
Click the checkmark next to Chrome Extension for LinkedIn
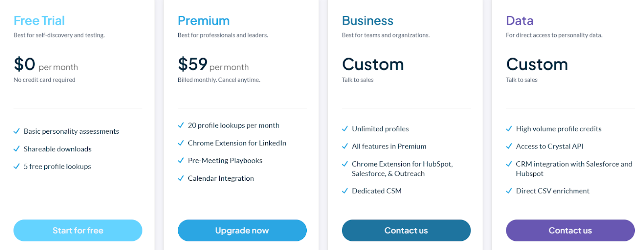(181, 143)
